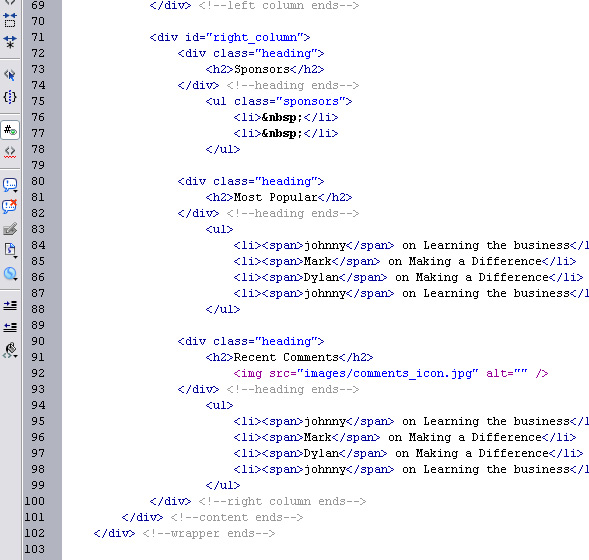
Task: Click the Expand All icon with asterisk
Action: tap(10, 42)
